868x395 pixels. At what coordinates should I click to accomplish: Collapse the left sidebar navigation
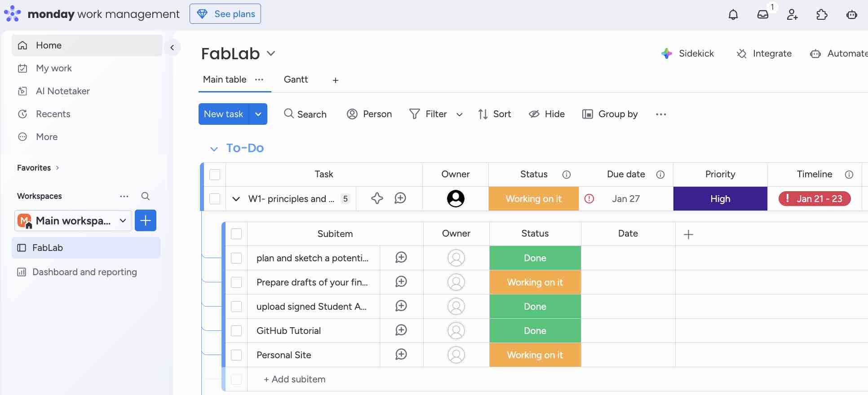(x=172, y=48)
